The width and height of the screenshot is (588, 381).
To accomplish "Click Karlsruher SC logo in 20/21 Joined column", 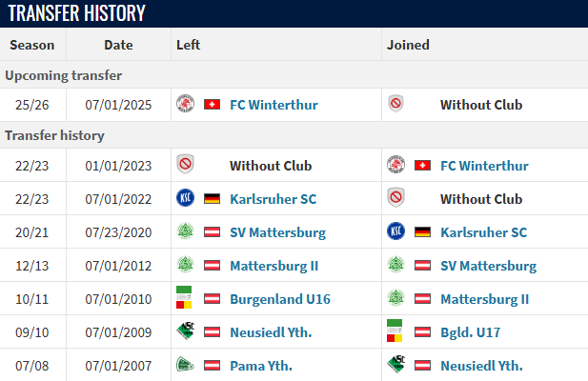I will click(x=396, y=231).
